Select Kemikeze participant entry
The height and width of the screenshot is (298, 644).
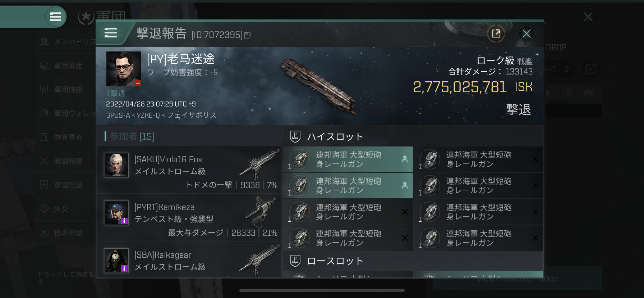tap(189, 217)
